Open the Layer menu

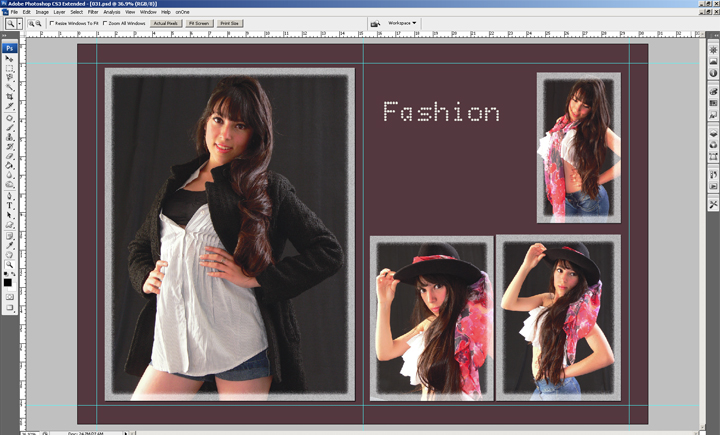(x=59, y=12)
